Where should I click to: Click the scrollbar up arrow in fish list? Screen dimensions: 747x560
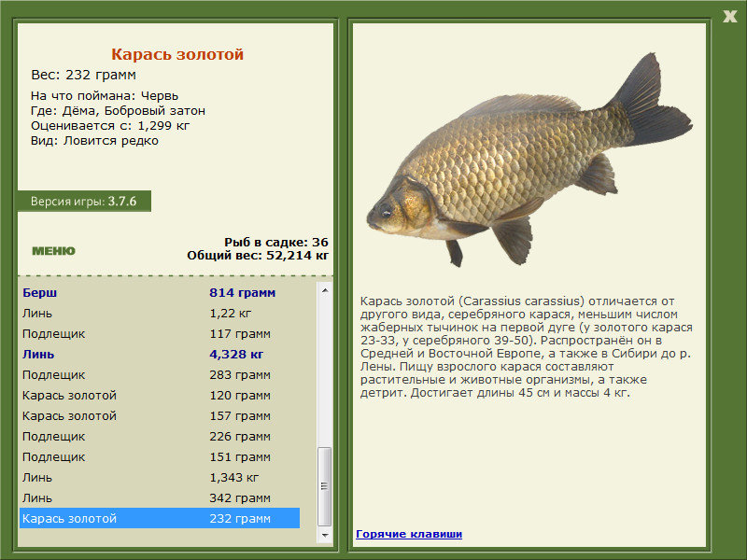click(x=324, y=290)
